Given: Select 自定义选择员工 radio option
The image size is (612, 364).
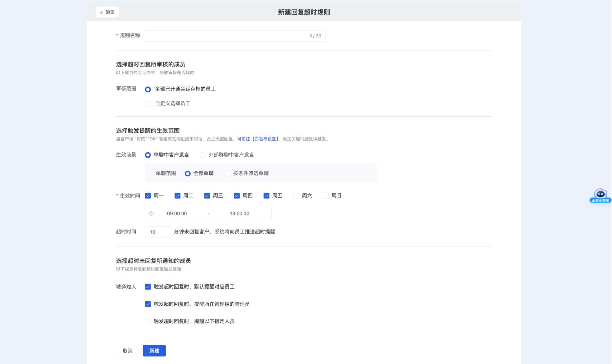Looking at the screenshot, I should tap(148, 104).
